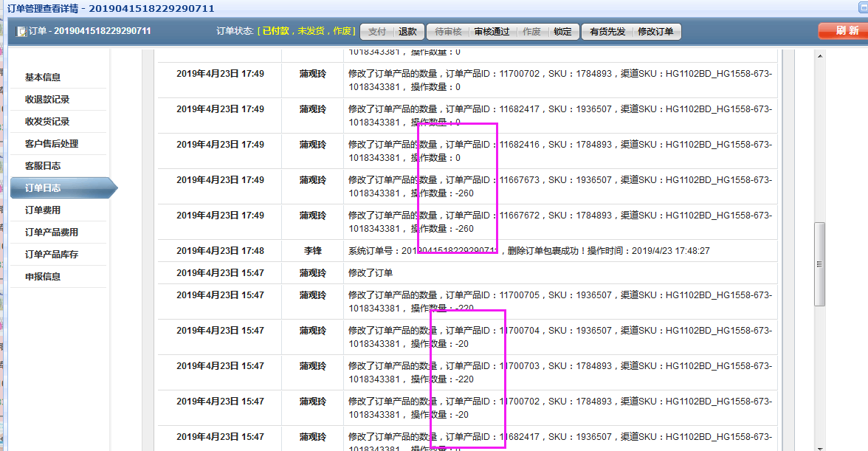Click the 退款 refund button
The height and width of the screenshot is (451, 868).
[407, 32]
